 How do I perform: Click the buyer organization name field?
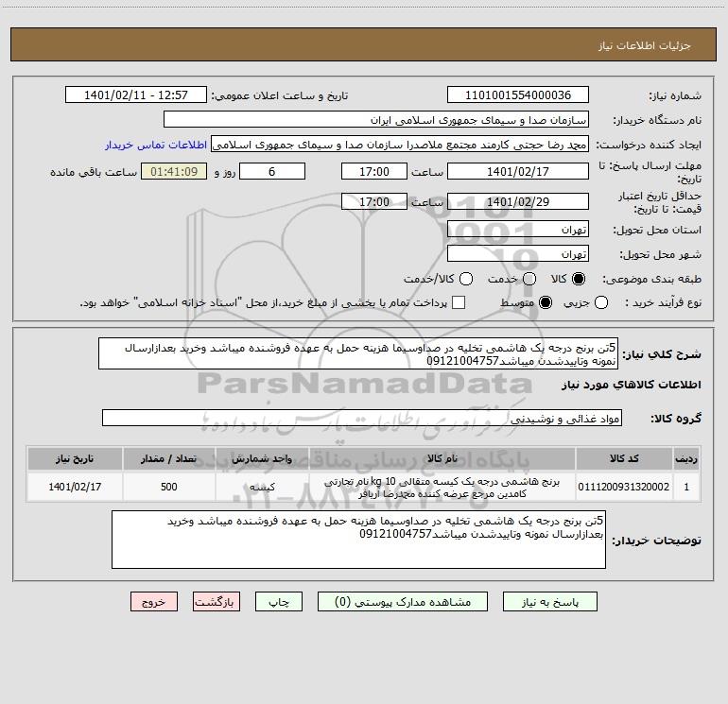(376, 119)
